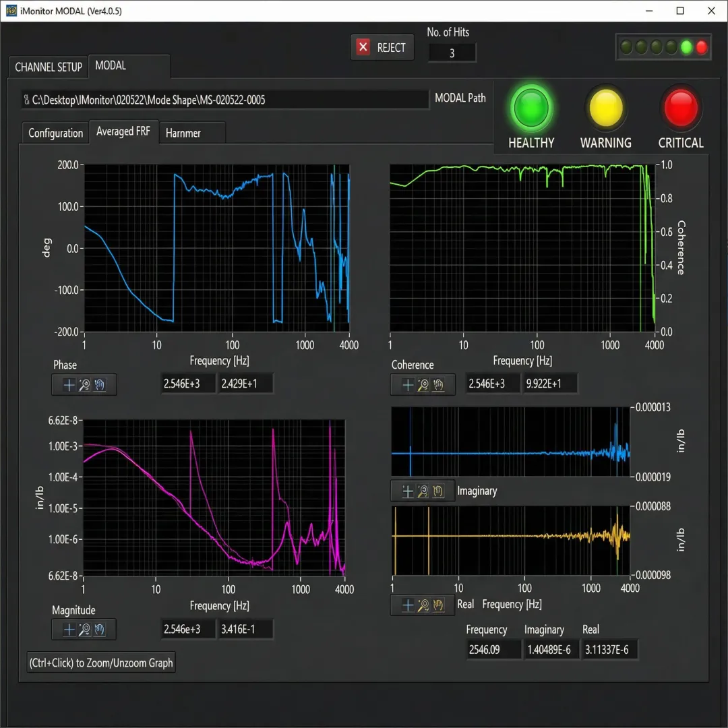Click the iMonitor app icon in title bar

[11, 11]
